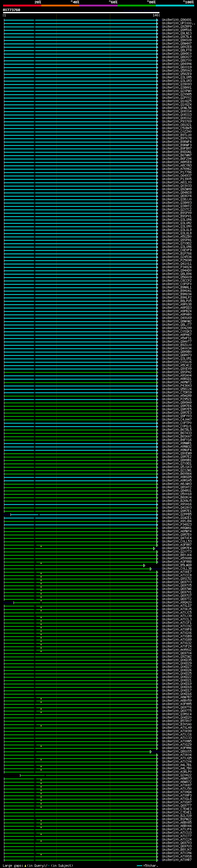Image resolution: width=197 pixels, height=868 pixels.
Task: Click the green ~80% identity color band
Action: pyautogui.click(x=137, y=6)
